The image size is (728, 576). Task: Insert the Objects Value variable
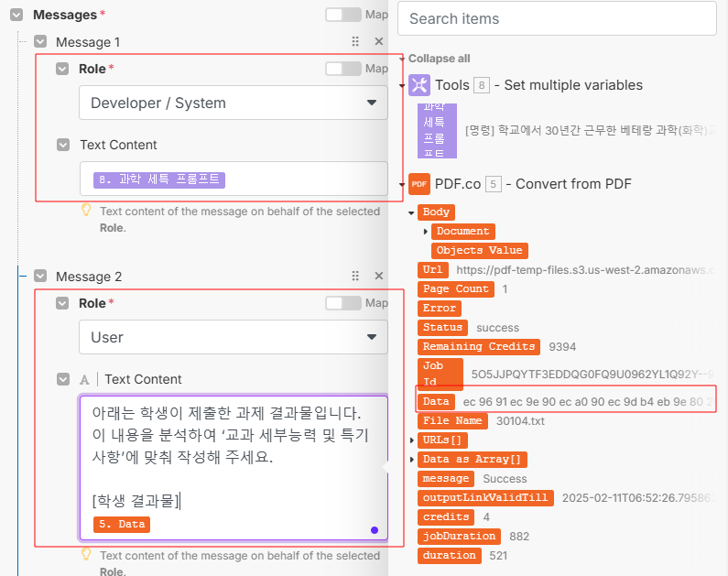tap(480, 251)
